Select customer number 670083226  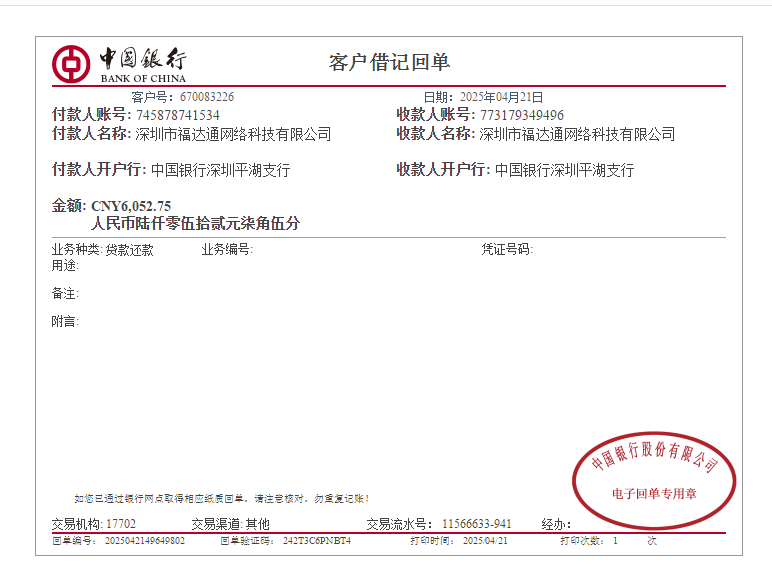(207, 97)
